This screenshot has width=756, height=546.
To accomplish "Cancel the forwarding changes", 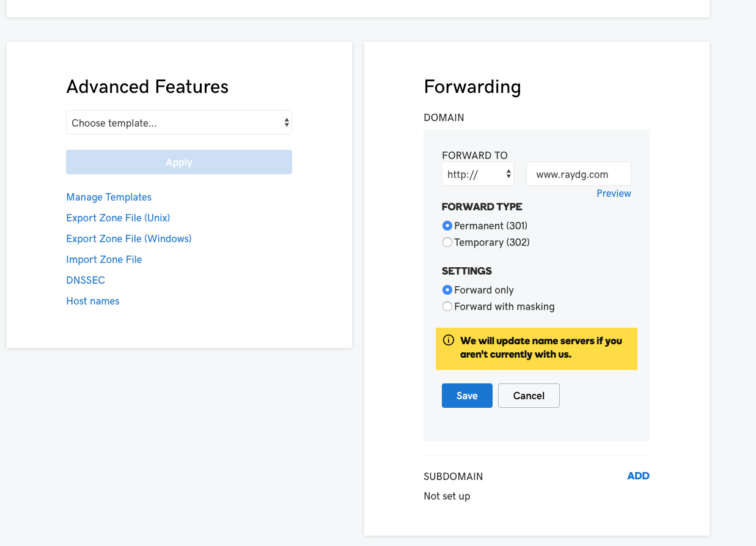I will pyautogui.click(x=529, y=396).
